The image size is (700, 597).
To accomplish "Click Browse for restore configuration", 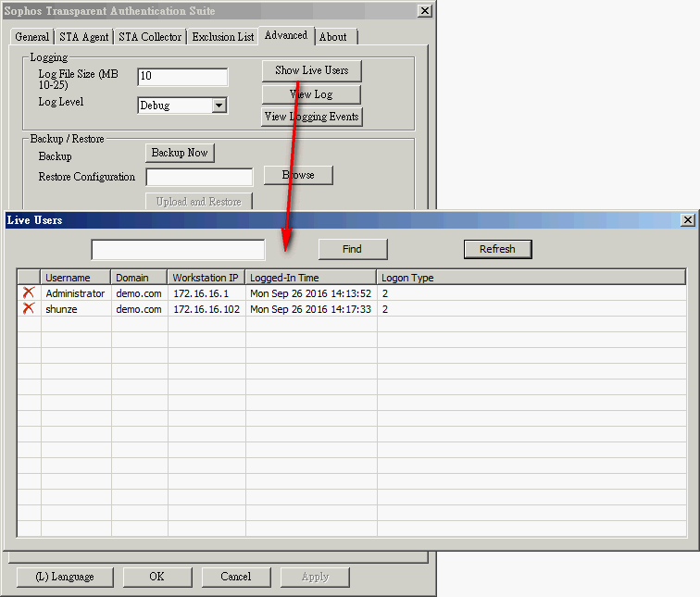I will (298, 175).
